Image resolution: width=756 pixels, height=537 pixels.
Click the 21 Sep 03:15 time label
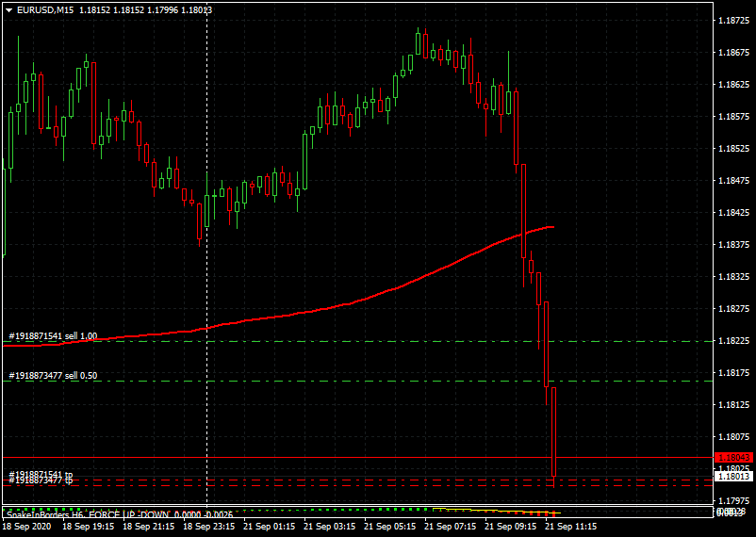point(330,527)
